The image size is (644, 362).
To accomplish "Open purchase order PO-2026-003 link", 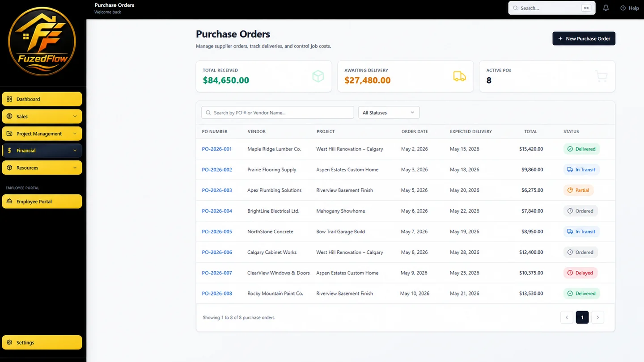I will [217, 190].
